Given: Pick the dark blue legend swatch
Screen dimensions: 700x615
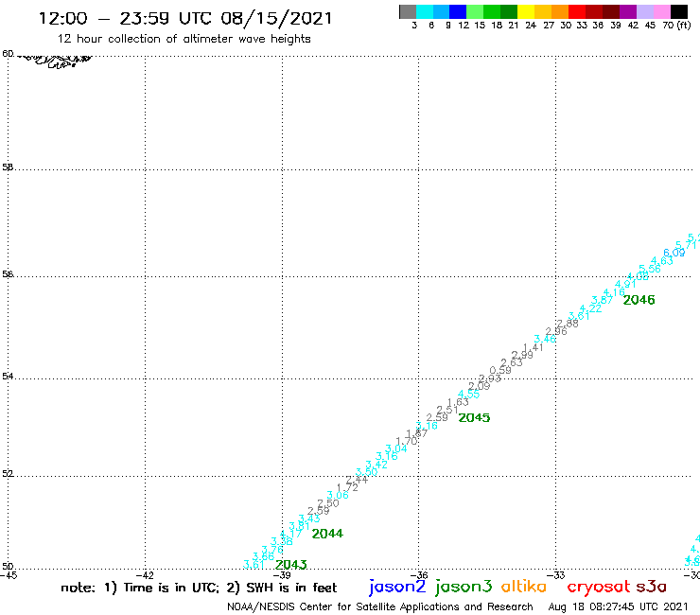Looking at the screenshot, I should [x=458, y=11].
